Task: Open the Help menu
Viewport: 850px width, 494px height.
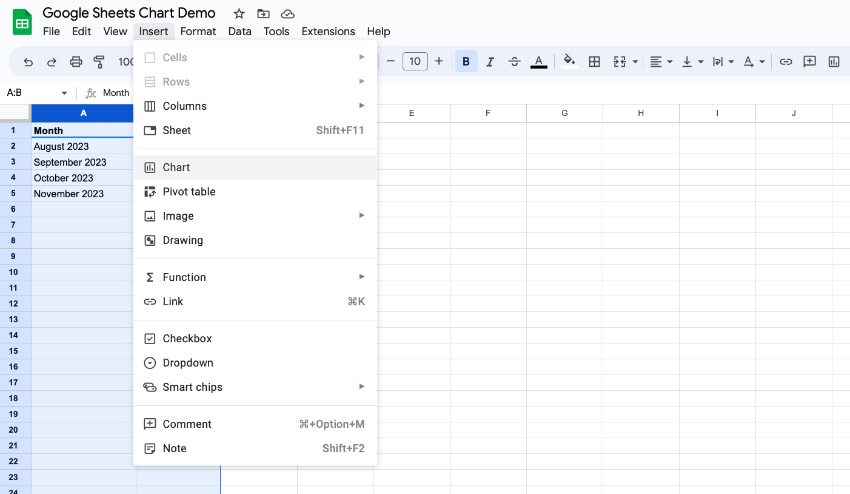Action: tap(378, 31)
